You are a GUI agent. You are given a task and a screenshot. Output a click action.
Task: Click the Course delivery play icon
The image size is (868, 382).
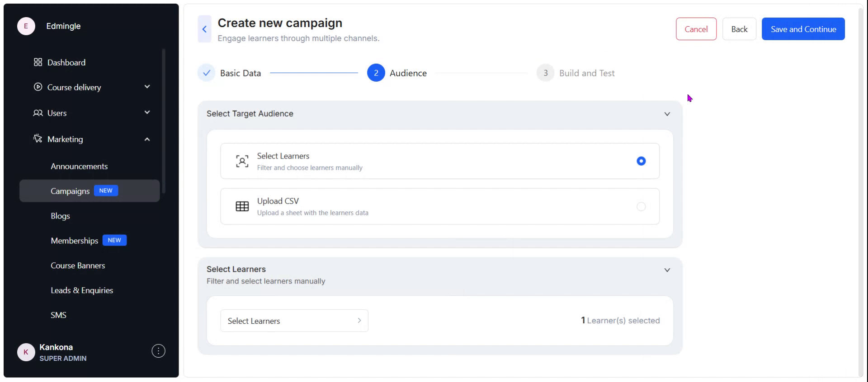pos(38,87)
